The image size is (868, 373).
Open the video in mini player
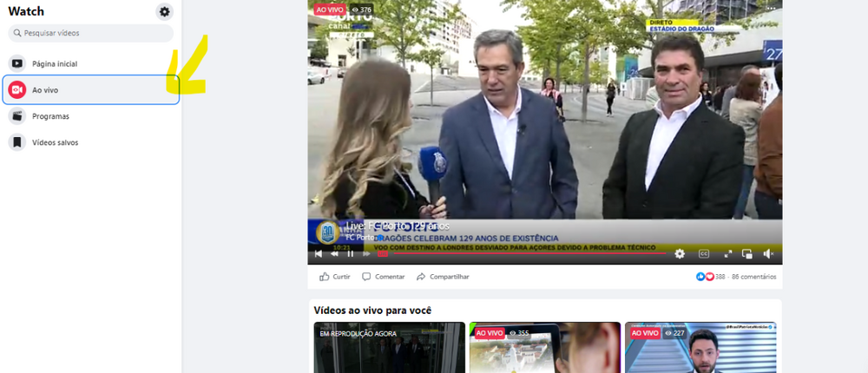pos(746,254)
